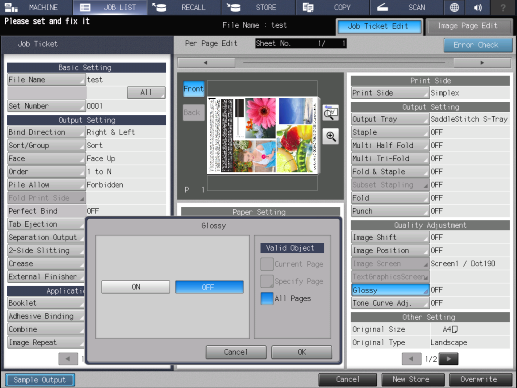The image size is (517, 388).
Task: Tap the speaker volume icon in top bar
Action: (x=478, y=7)
